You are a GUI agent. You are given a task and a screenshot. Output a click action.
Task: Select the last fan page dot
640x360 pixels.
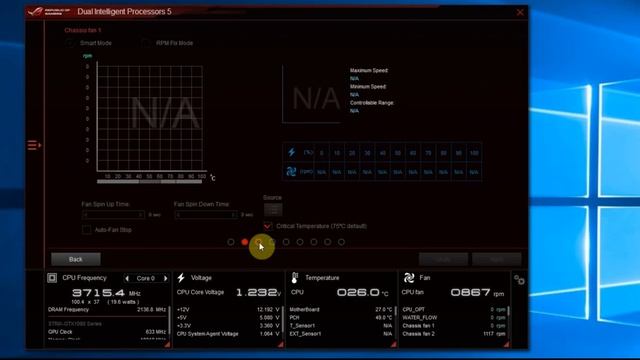click(342, 242)
